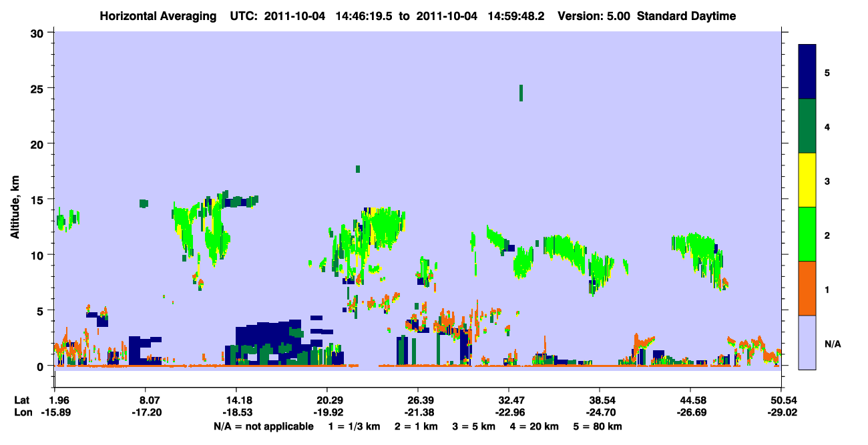Click the dark green colorbar segment labeled 4
This screenshot has width=868, height=445.
(x=807, y=126)
